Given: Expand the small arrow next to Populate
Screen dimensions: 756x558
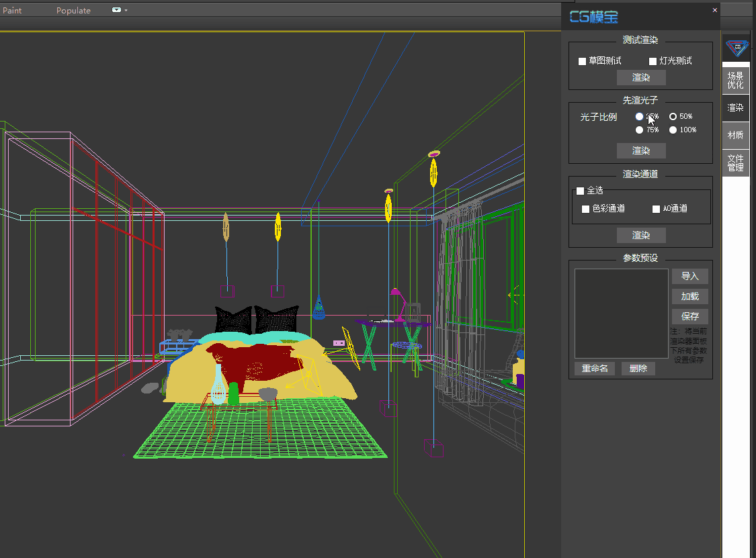Looking at the screenshot, I should [x=126, y=11].
